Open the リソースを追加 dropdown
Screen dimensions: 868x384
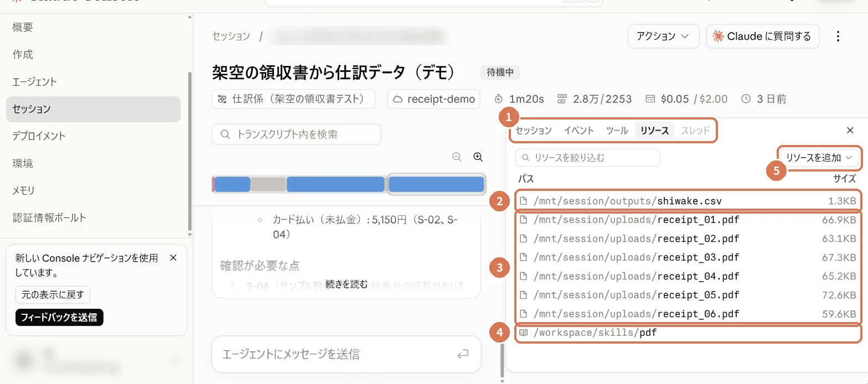[819, 158]
